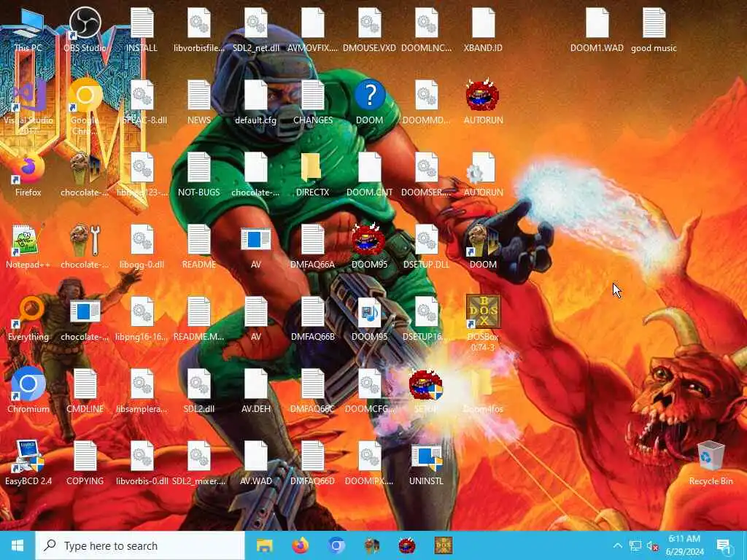
Task: Open the Recycle Bin
Action: tap(711, 463)
